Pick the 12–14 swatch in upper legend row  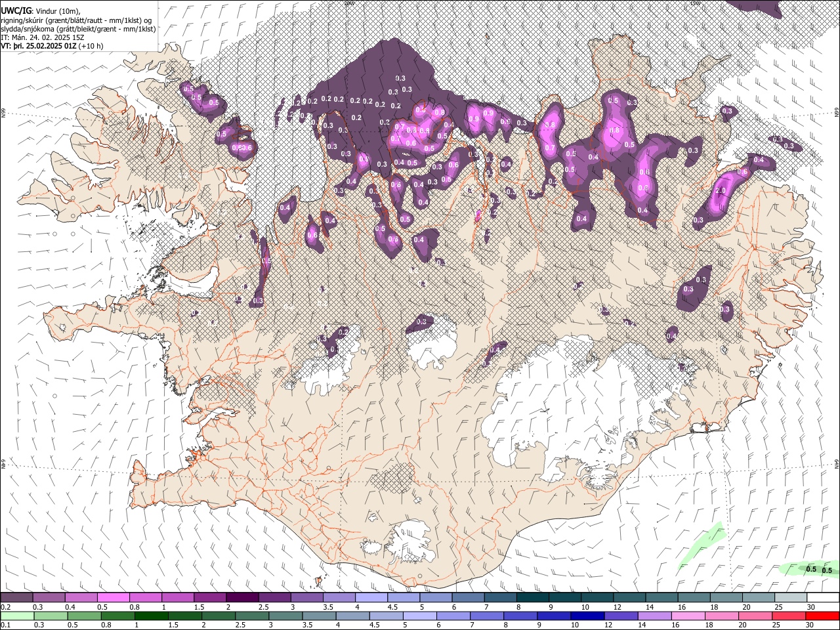pos(629,598)
